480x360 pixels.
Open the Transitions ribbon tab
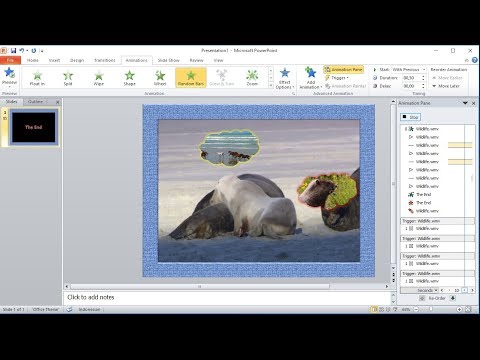[x=105, y=60]
